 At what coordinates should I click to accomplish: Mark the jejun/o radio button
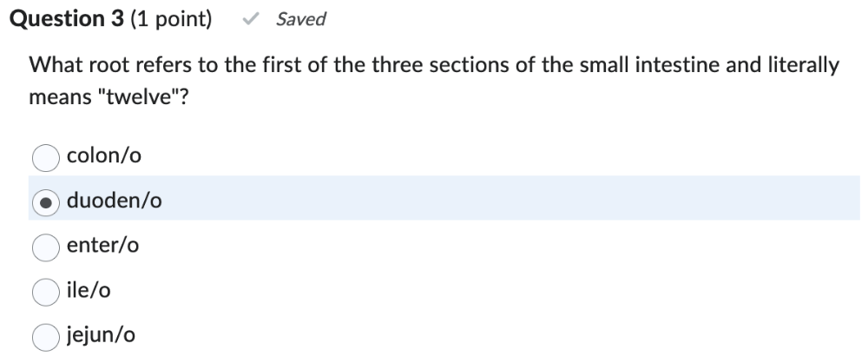click(x=45, y=335)
